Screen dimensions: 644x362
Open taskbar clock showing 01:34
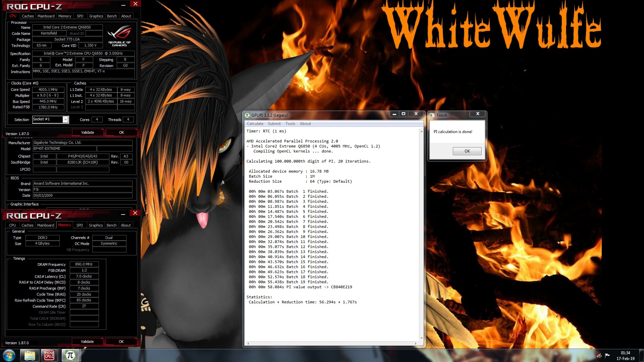click(x=625, y=356)
